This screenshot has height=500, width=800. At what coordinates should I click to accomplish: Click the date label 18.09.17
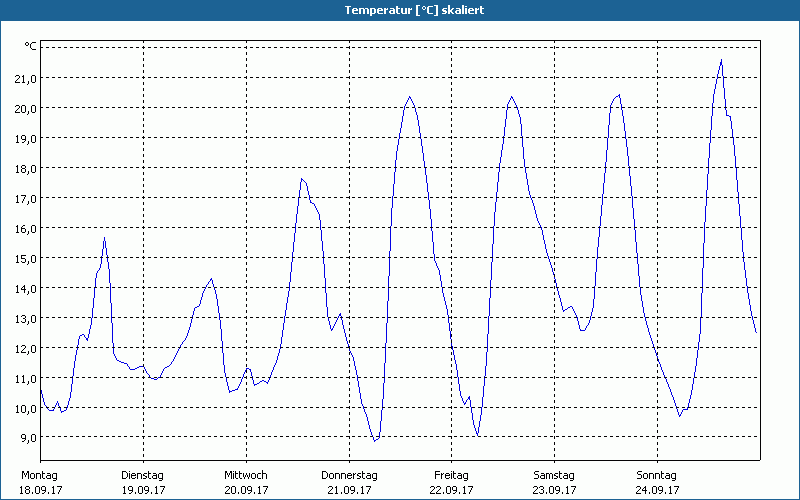pyautogui.click(x=40, y=490)
